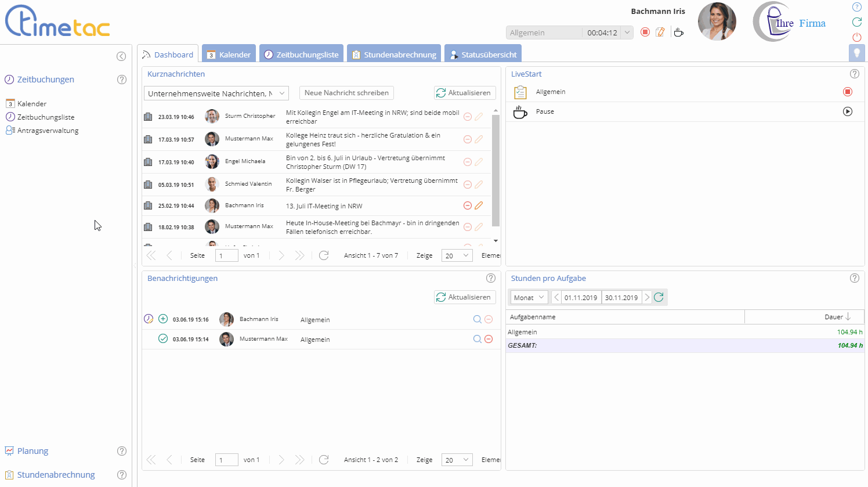
Task: Open Antragsverwaltung in the sidebar
Action: (48, 131)
